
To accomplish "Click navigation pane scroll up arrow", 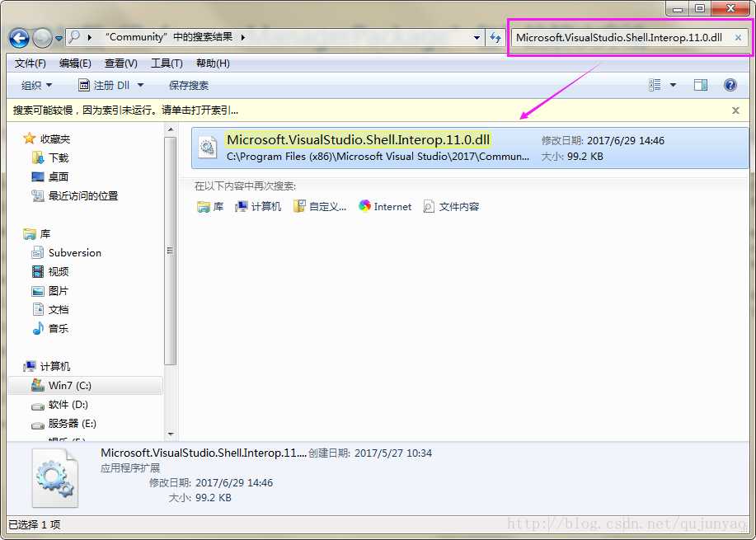I will click(170, 129).
